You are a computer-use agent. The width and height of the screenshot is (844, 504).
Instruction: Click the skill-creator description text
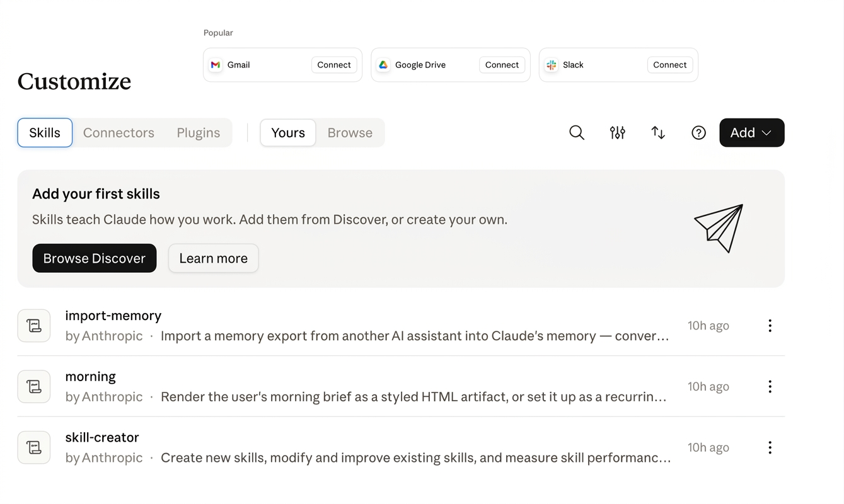[416, 458]
